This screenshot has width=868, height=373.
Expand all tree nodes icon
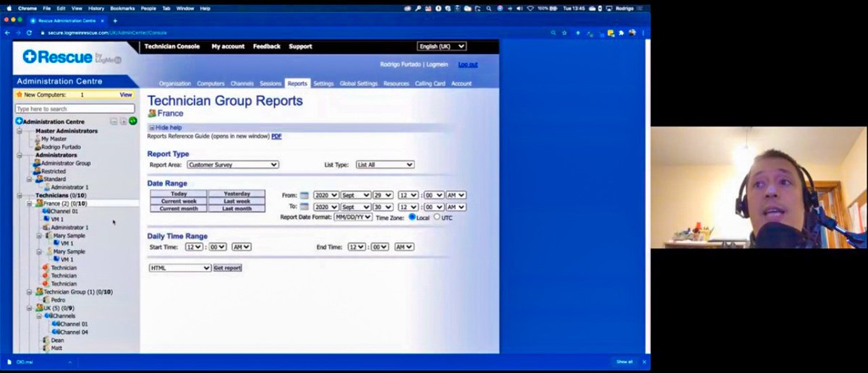123,121
